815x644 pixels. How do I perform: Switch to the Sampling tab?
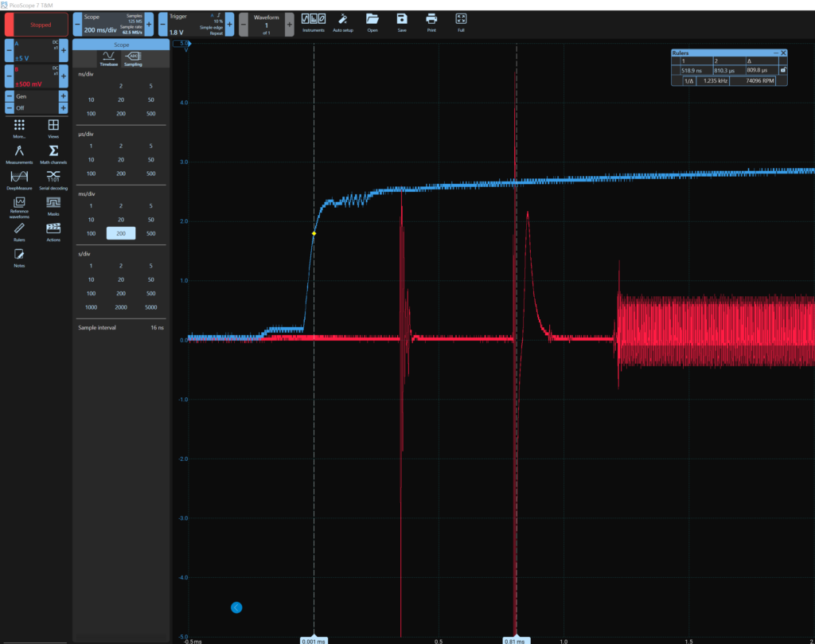click(133, 58)
